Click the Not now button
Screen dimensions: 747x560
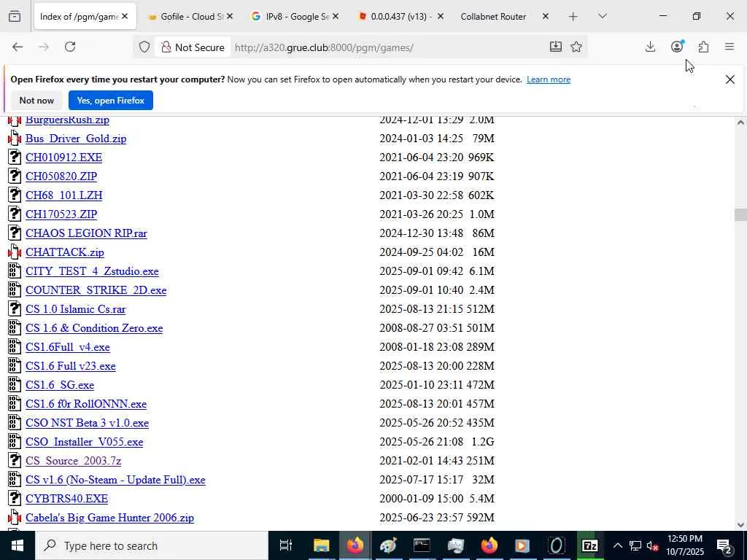36,101
